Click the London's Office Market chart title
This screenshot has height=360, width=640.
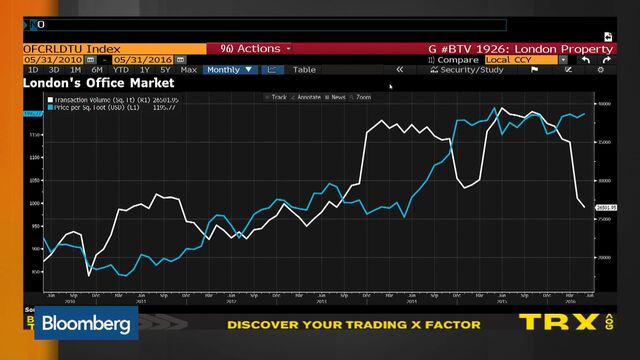99,83
